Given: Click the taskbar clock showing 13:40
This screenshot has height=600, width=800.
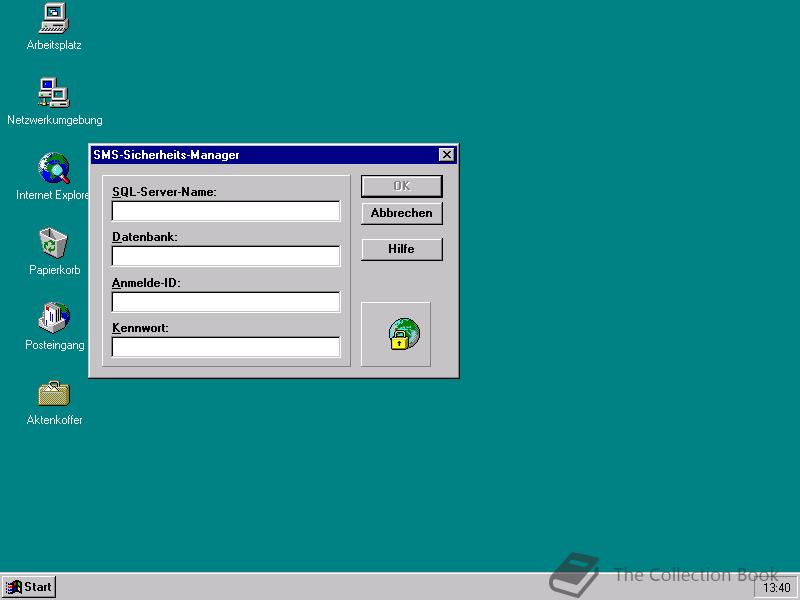Looking at the screenshot, I should 777,588.
